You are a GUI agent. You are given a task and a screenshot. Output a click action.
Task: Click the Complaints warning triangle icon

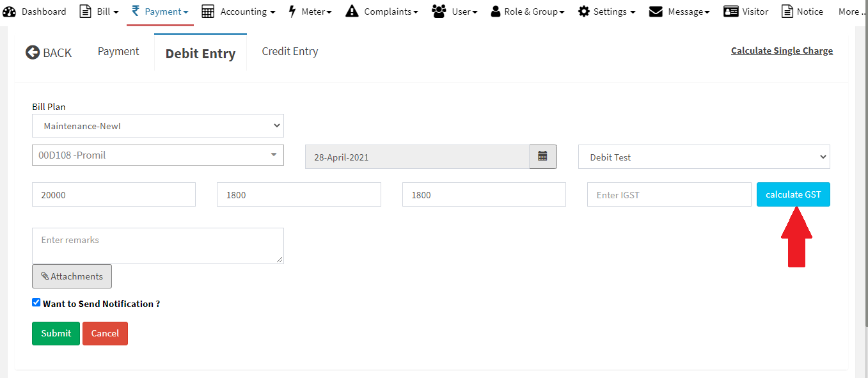pos(352,12)
